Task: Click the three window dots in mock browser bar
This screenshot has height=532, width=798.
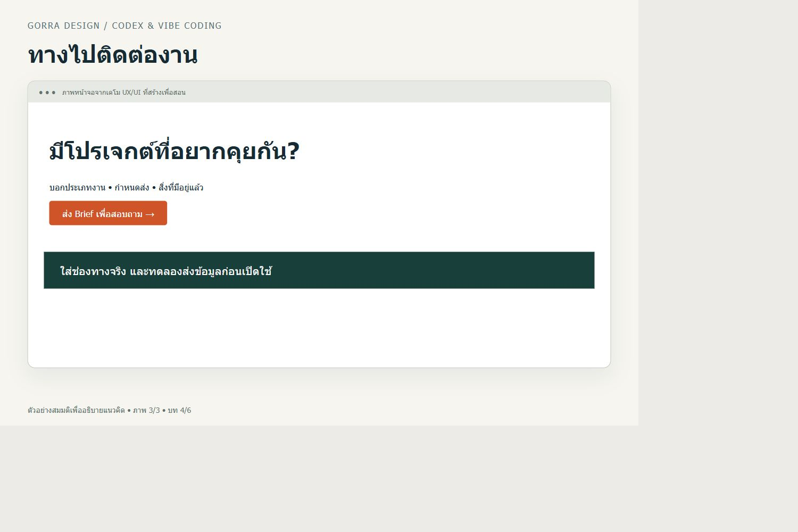Action: [x=47, y=93]
